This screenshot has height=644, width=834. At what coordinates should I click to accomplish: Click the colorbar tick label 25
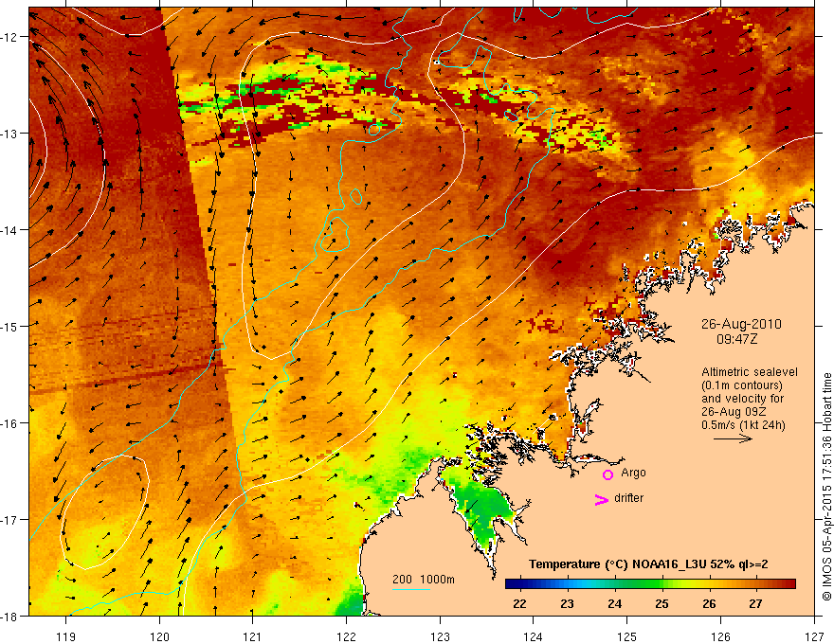tap(662, 603)
